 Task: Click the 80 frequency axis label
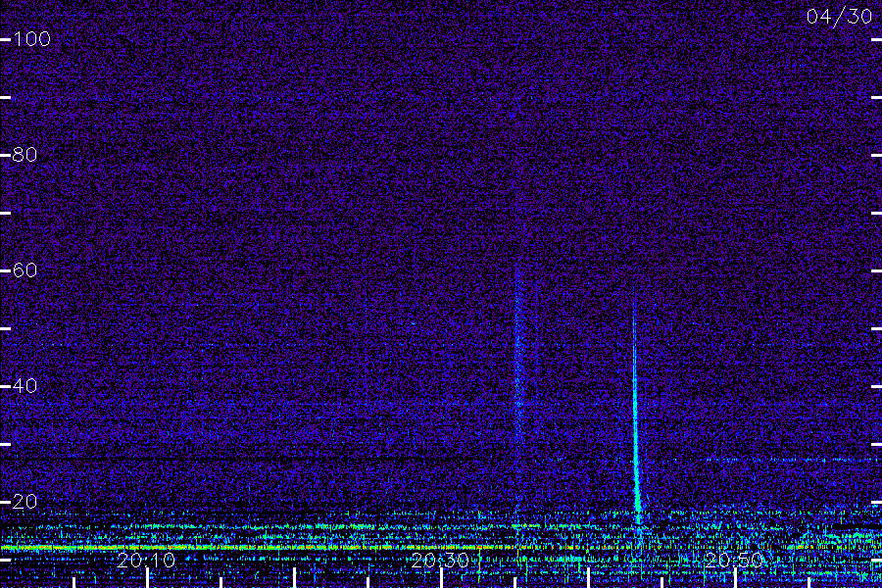tap(25, 155)
